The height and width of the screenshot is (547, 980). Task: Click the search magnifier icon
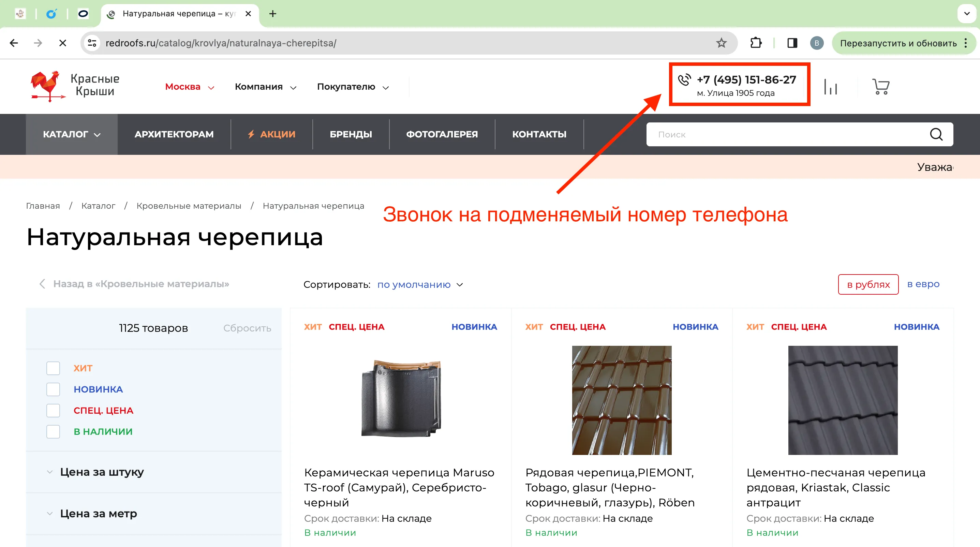(936, 134)
